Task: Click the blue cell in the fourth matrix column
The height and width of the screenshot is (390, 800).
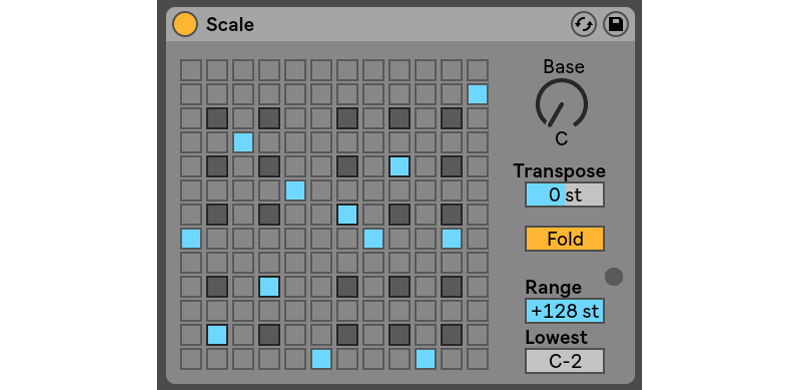Action: (269, 287)
